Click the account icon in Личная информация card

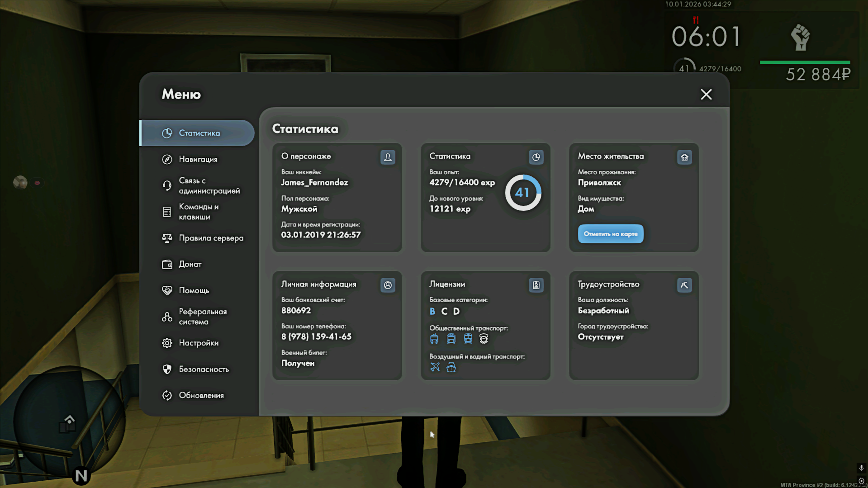[x=388, y=285]
